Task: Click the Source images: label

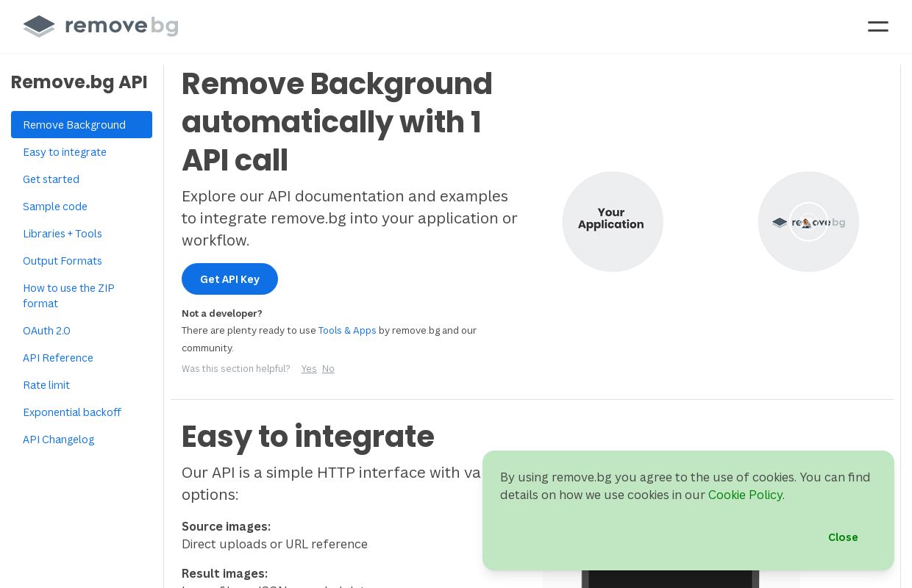Action: pos(226,527)
